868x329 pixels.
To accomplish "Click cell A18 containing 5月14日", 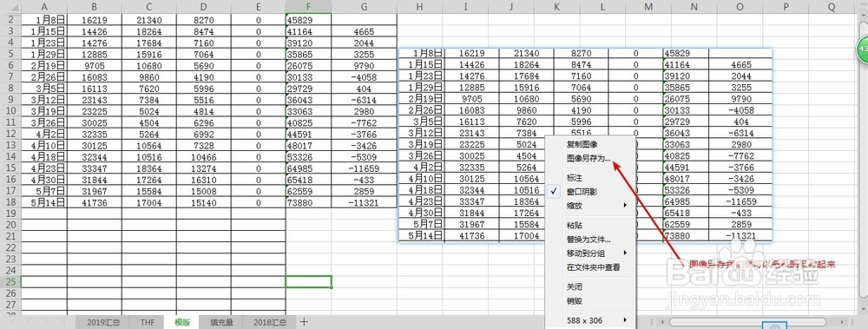I will [x=43, y=203].
